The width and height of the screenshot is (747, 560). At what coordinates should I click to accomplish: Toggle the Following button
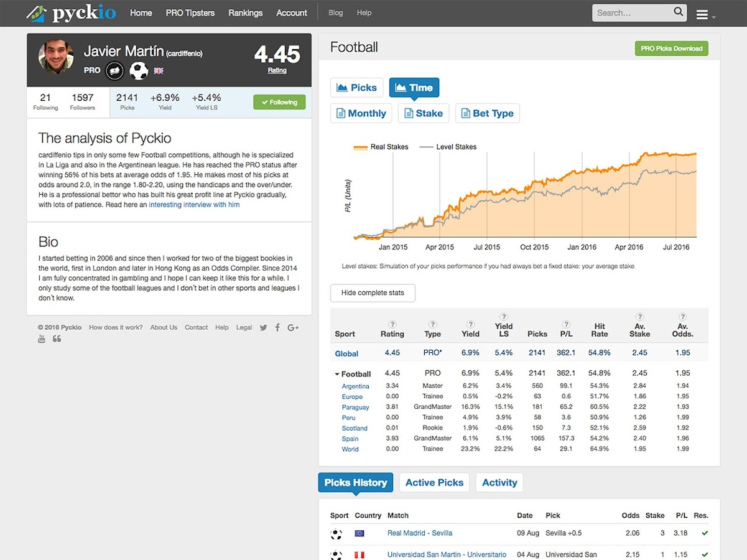(279, 102)
